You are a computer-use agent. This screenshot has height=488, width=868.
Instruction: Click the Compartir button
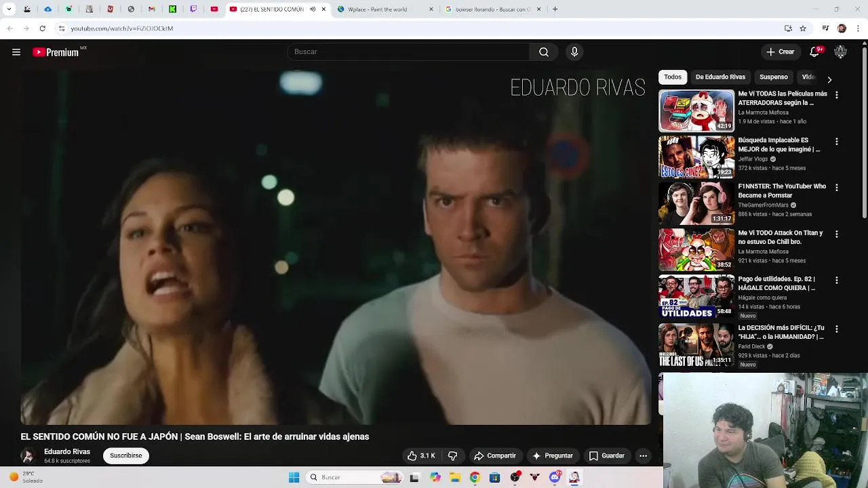[495, 456]
